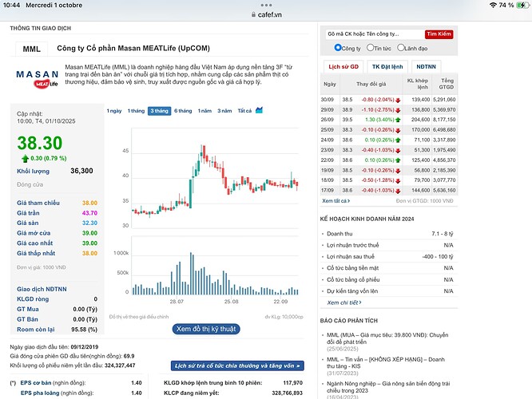Image resolution: width=532 pixels, height=399 pixels.
Task: Select the 1 năm chart range
Action: coord(204,111)
